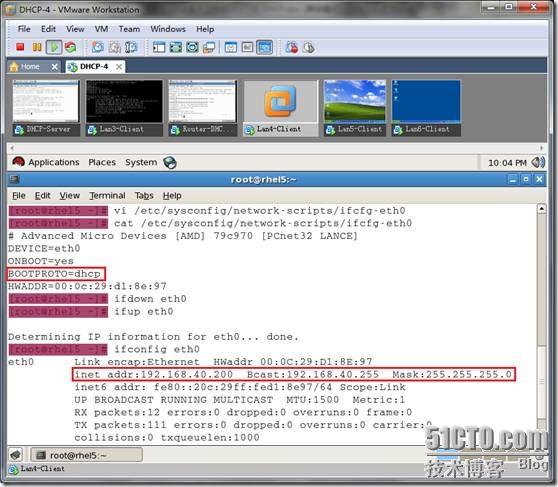Select the Router-DHC VM thumbnail
The height and width of the screenshot is (487, 558).
coord(202,108)
